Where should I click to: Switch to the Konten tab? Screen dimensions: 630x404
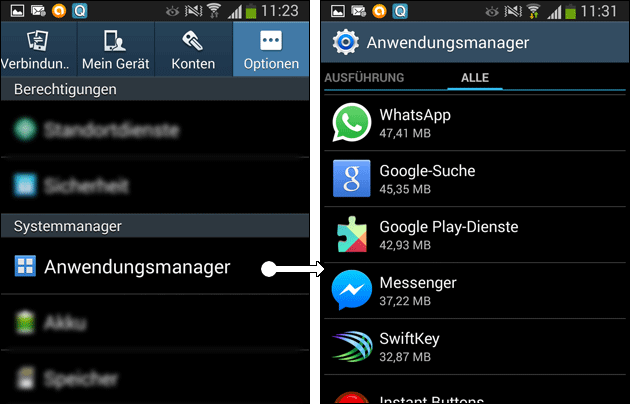click(193, 49)
